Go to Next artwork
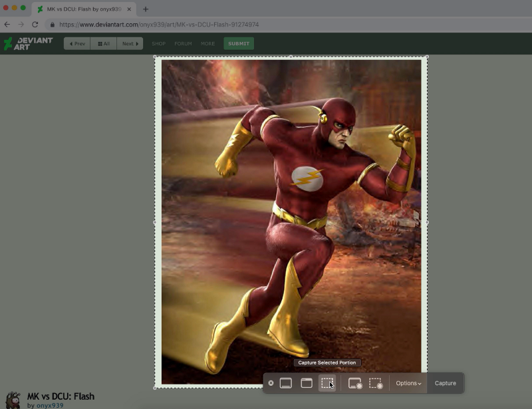 pyautogui.click(x=130, y=44)
